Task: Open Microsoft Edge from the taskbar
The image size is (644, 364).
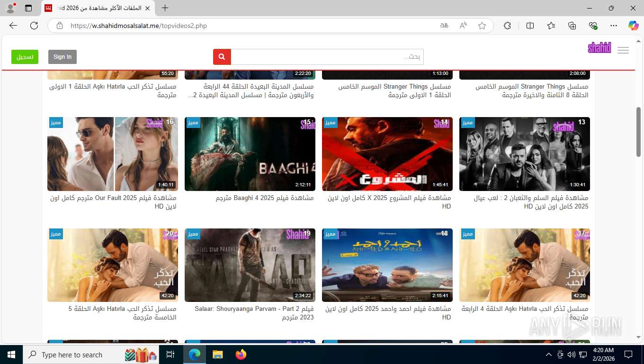Action: click(195, 355)
